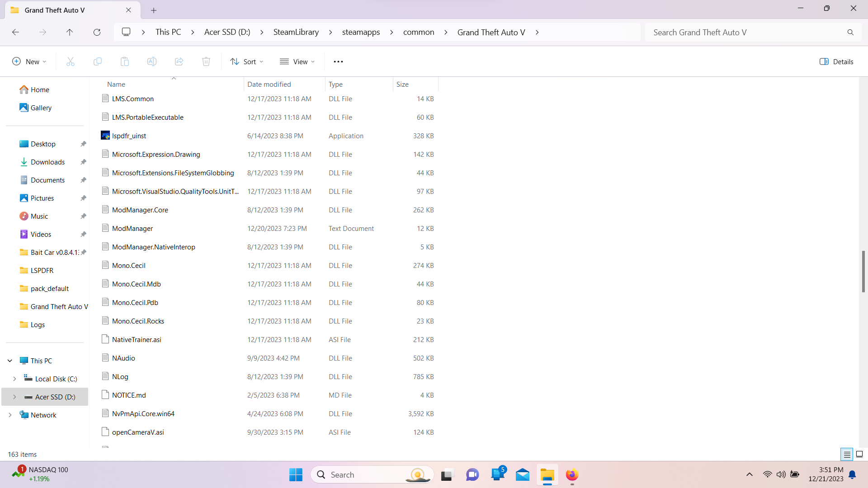Image resolution: width=868 pixels, height=488 pixels.
Task: Open the See more ellipsis menu
Action: pyautogui.click(x=338, y=61)
